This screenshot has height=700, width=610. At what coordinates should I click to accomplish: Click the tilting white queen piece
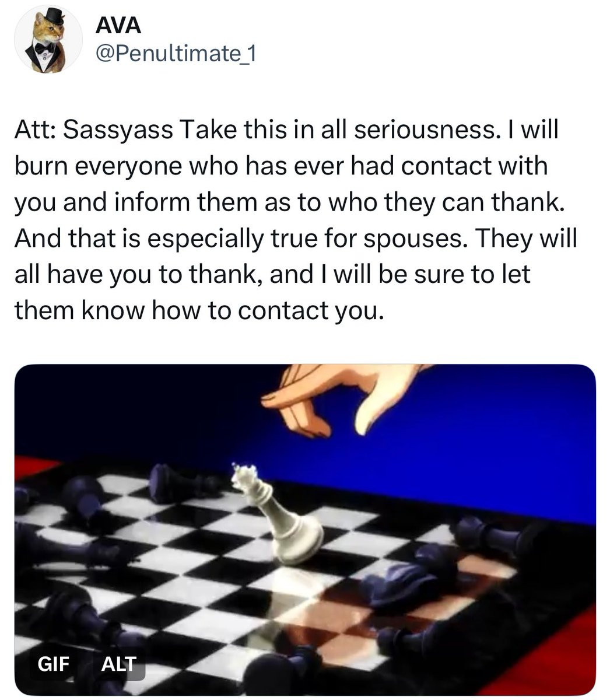coord(277,513)
